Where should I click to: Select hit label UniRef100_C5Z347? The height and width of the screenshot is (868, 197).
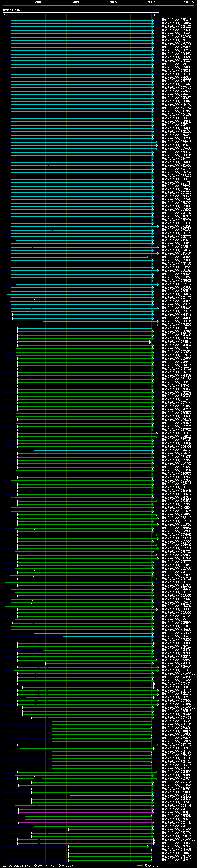[x=177, y=349]
